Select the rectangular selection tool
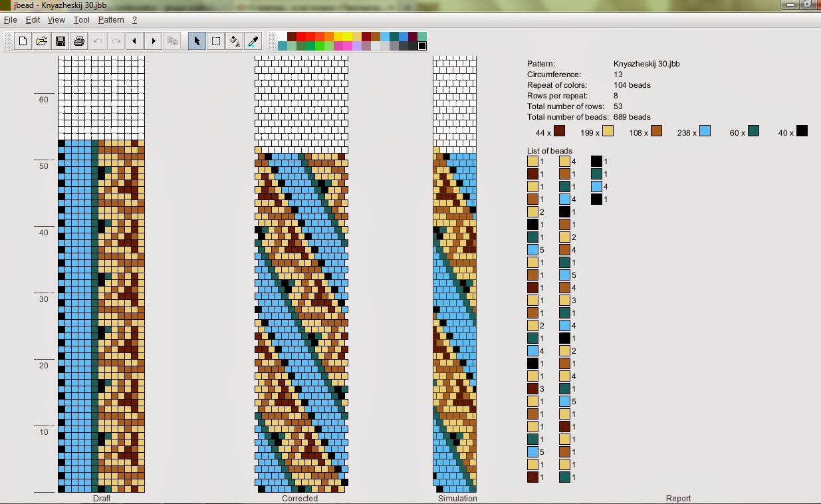 pos(216,41)
